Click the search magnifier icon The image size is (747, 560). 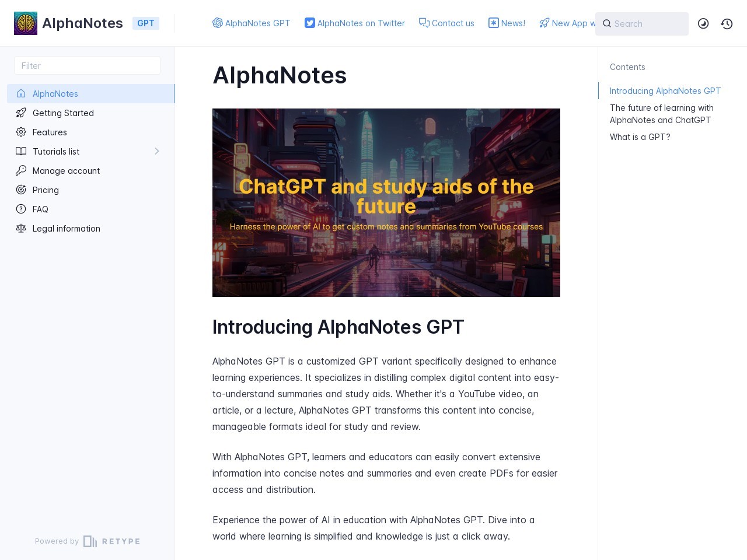pos(607,23)
